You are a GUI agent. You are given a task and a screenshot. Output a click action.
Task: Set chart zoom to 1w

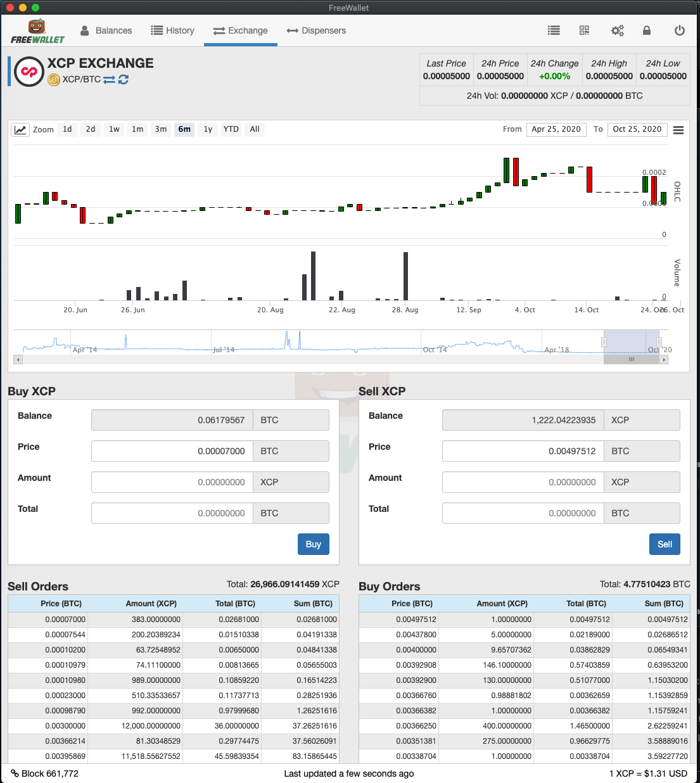click(x=114, y=129)
